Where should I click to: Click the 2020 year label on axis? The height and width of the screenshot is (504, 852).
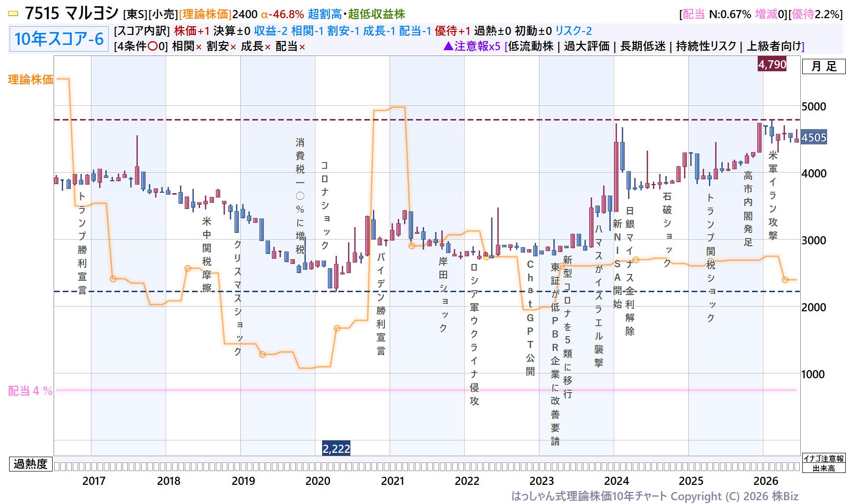point(318,481)
